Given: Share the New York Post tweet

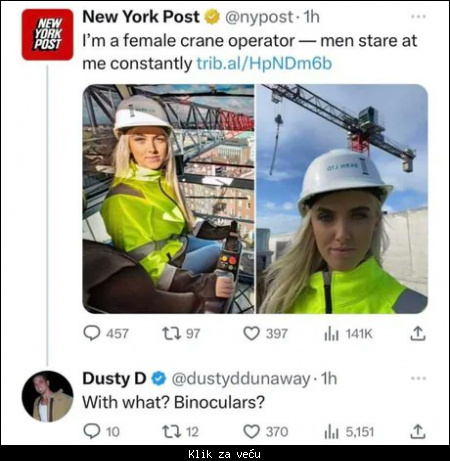Looking at the screenshot, I should coord(418,333).
